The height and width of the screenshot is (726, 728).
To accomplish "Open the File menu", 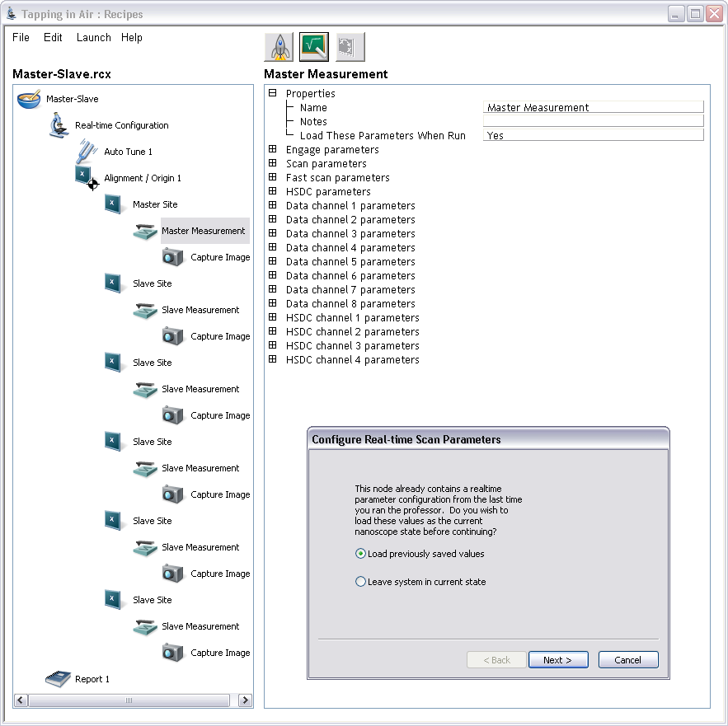I will [x=21, y=38].
